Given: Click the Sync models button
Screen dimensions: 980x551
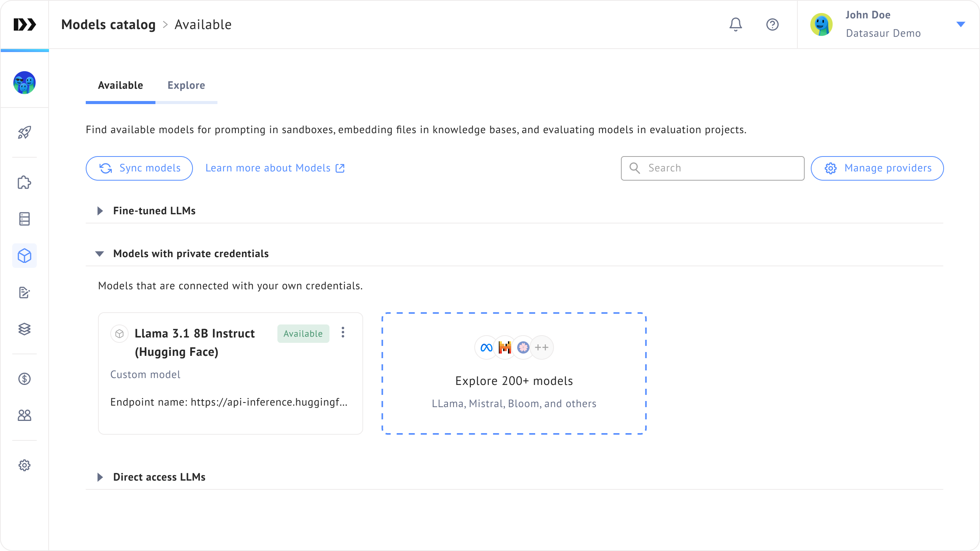Looking at the screenshot, I should coord(139,168).
